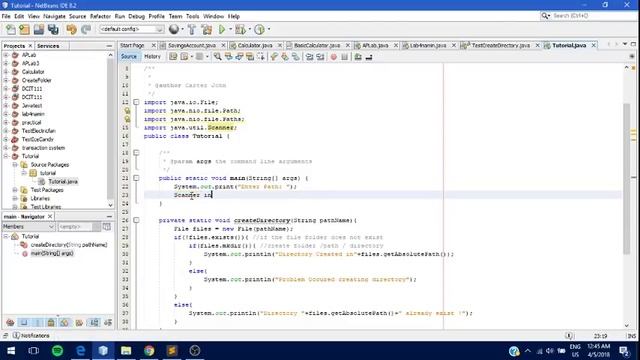
Task: Fold the main method at line 21
Action: [136, 178]
